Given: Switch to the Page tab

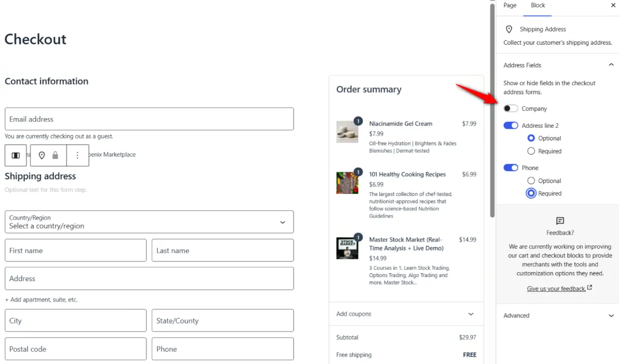Looking at the screenshot, I should point(510,5).
